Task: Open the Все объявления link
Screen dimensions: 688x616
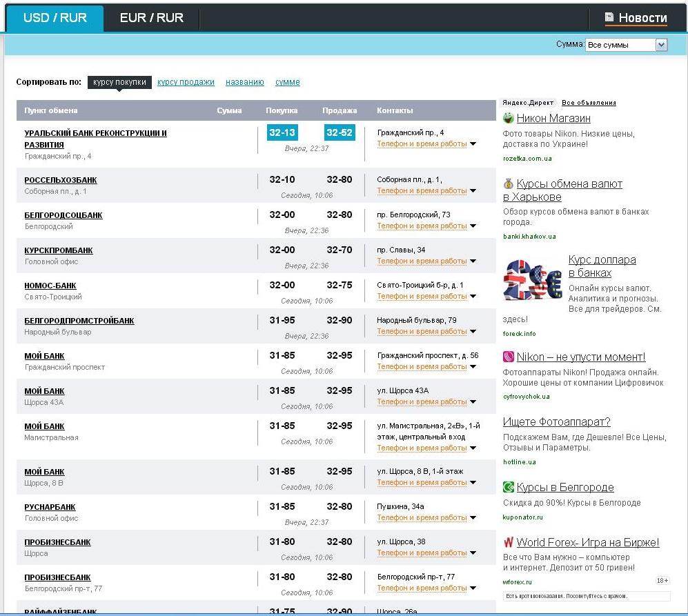Action: pos(589,103)
